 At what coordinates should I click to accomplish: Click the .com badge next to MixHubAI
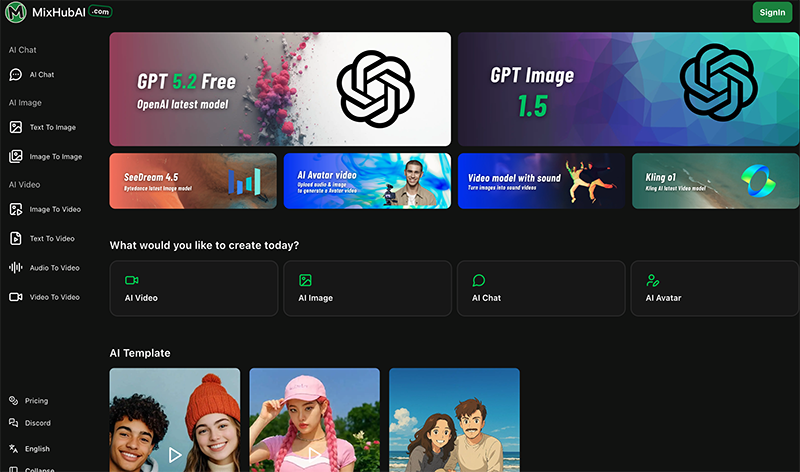(x=101, y=11)
